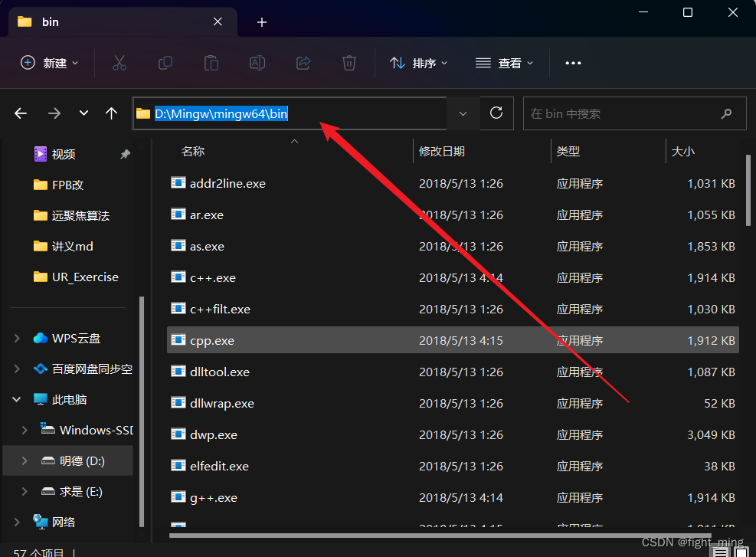Click the Share icon in toolbar
This screenshot has height=557, width=756.
point(303,63)
